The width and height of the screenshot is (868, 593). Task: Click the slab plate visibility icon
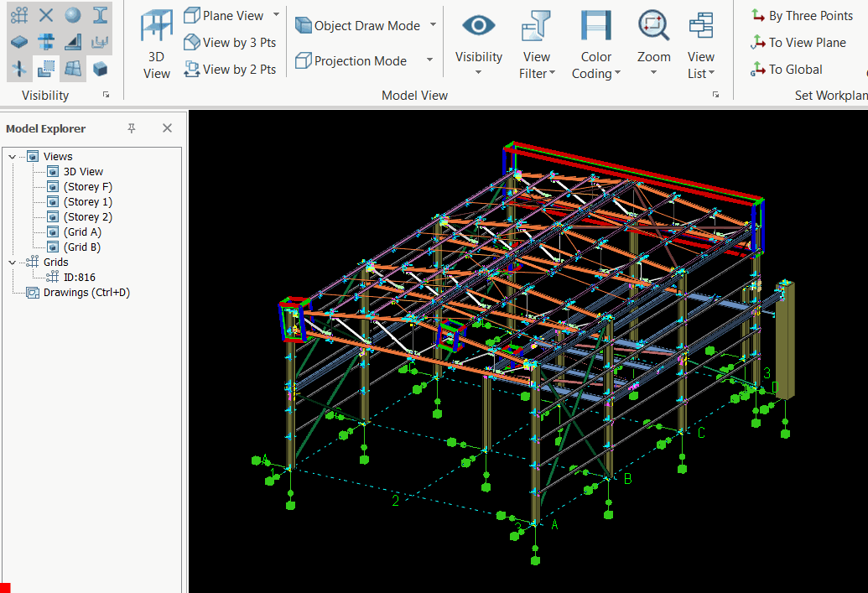pyautogui.click(x=19, y=42)
